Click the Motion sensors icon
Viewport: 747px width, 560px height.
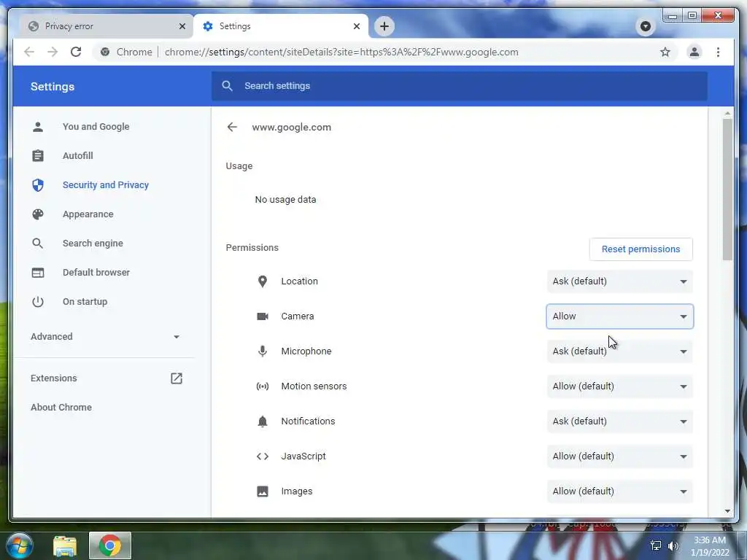click(263, 386)
